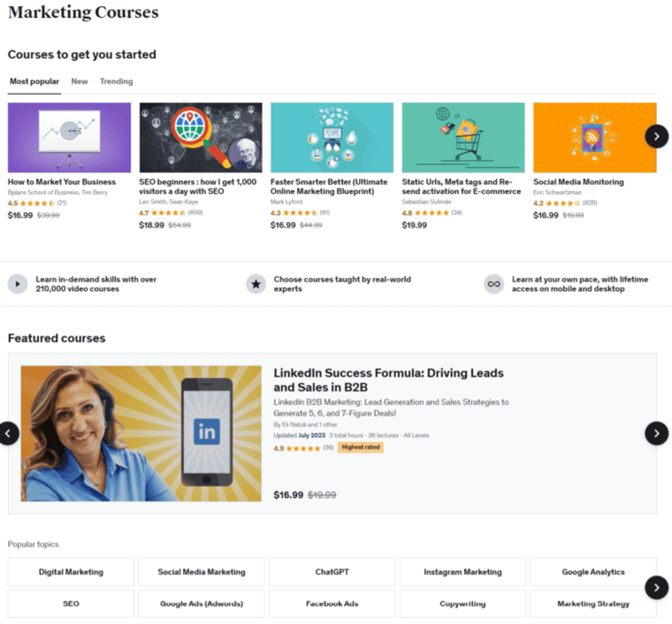
Task: Switch to the Trending tab
Action: coord(116,81)
